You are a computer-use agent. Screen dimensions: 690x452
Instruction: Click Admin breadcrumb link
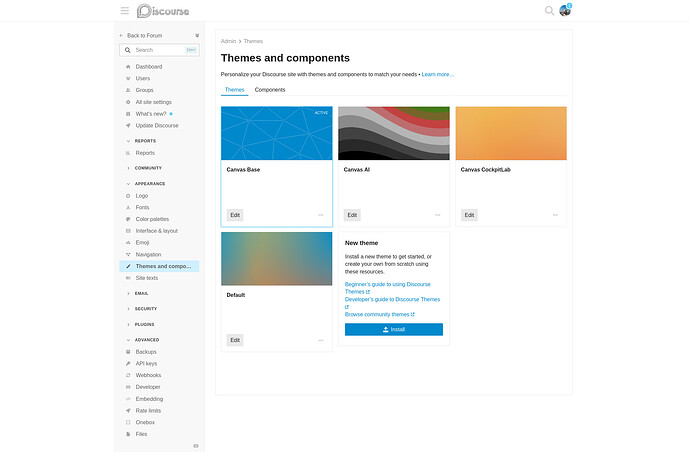tap(228, 41)
